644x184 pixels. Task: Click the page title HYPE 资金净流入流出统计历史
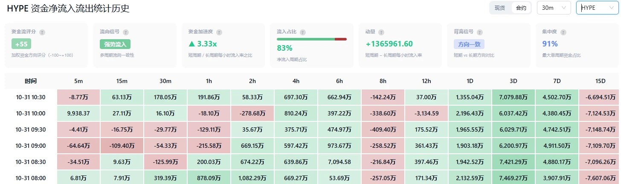pos(68,8)
